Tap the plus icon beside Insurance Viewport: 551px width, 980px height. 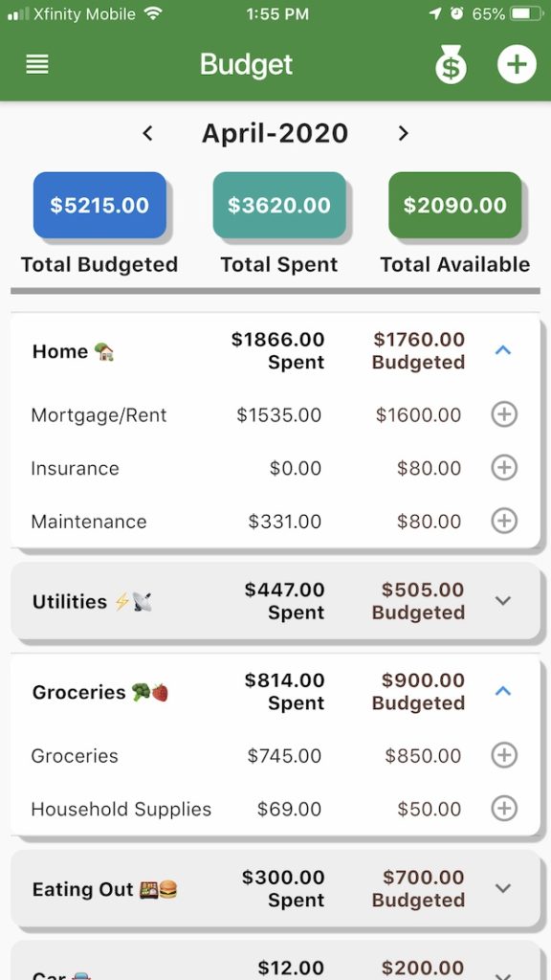(x=504, y=467)
